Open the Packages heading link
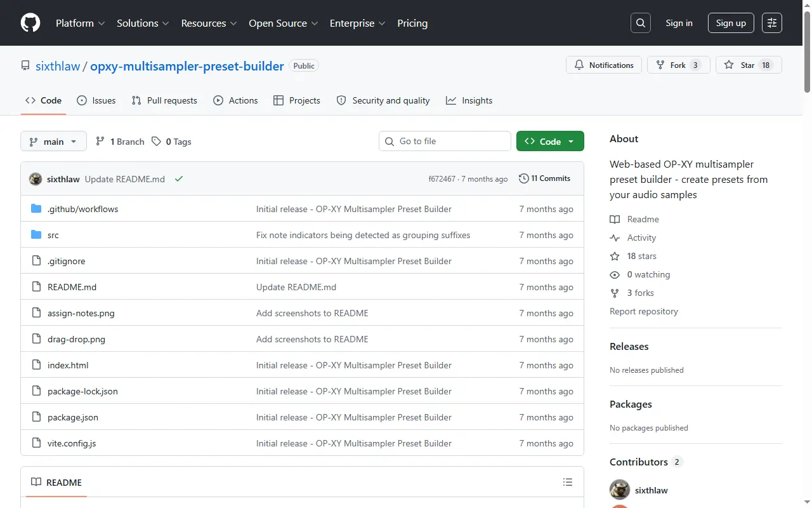The width and height of the screenshot is (812, 508). [631, 404]
